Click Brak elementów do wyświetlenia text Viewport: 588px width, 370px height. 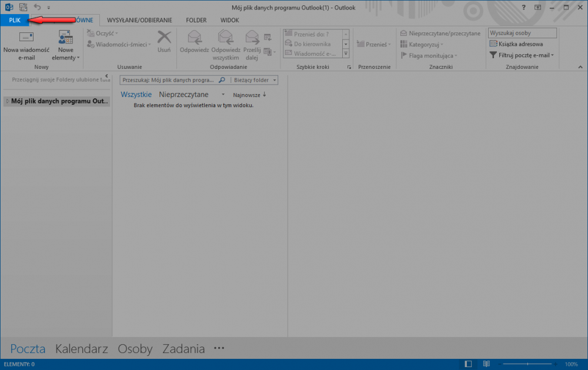(193, 105)
